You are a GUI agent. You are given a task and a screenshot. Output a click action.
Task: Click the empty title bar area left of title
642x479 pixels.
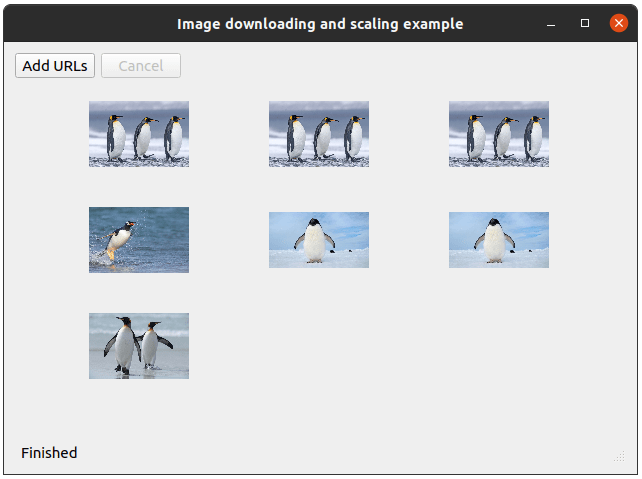tap(90, 23)
